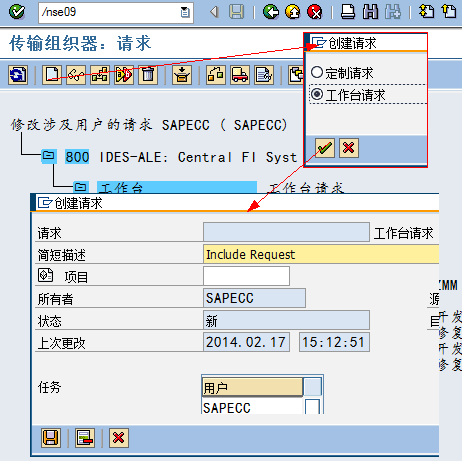This screenshot has height=461, width=462.
Task: Open the command field history dropdown
Action: coord(185,13)
